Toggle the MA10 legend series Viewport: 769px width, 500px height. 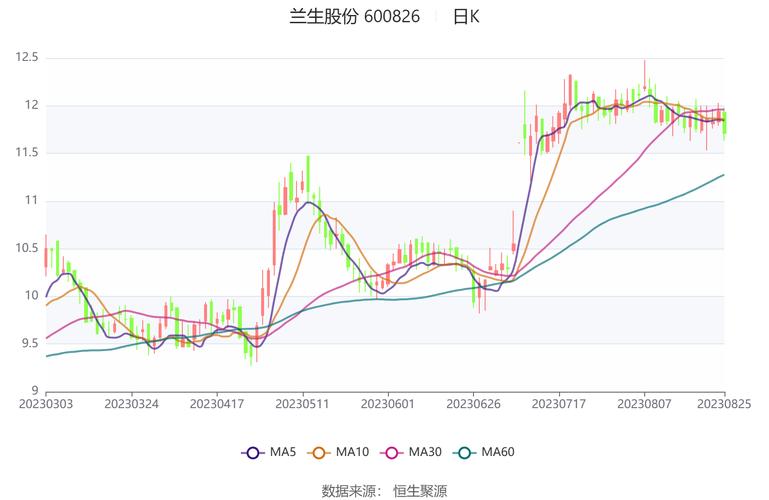338,452
